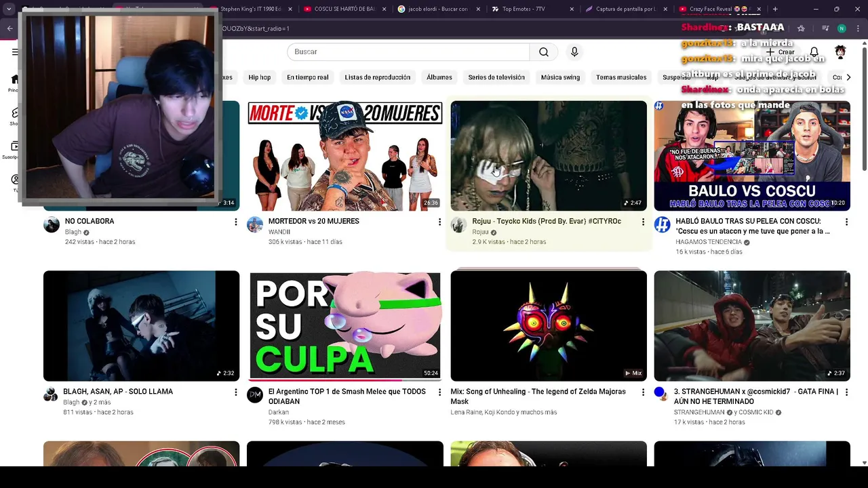Click Rojuu channel avatar
The width and height of the screenshot is (868, 488).
(458, 225)
